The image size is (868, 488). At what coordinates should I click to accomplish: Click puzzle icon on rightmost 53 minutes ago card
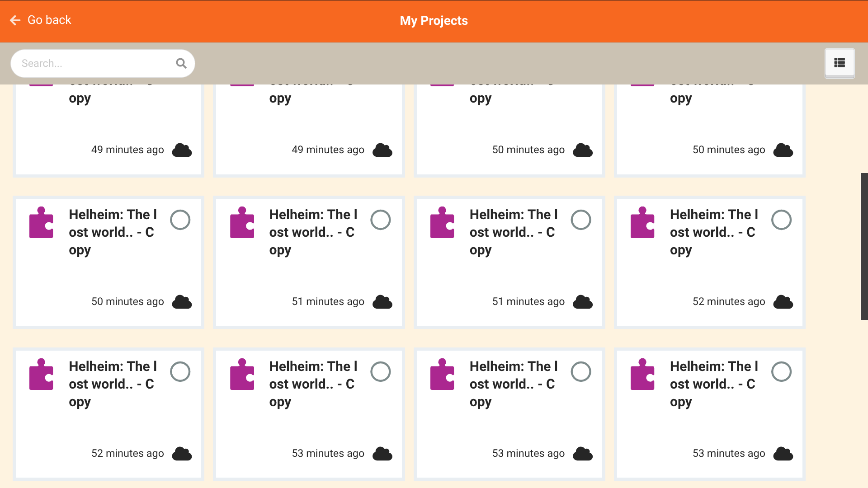(642, 375)
